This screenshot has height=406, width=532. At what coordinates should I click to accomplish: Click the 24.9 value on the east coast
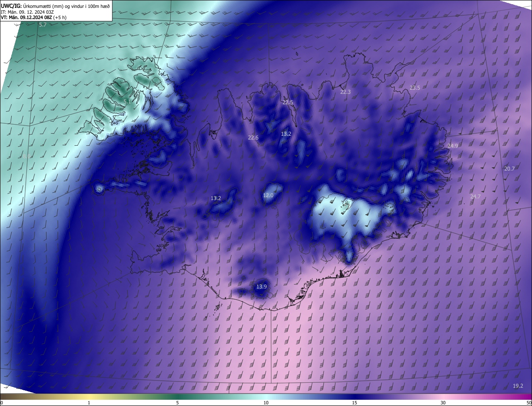click(x=453, y=146)
